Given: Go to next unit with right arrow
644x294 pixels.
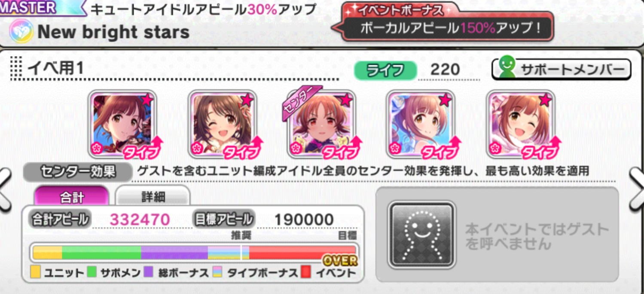Looking at the screenshot, I should (x=637, y=189).
